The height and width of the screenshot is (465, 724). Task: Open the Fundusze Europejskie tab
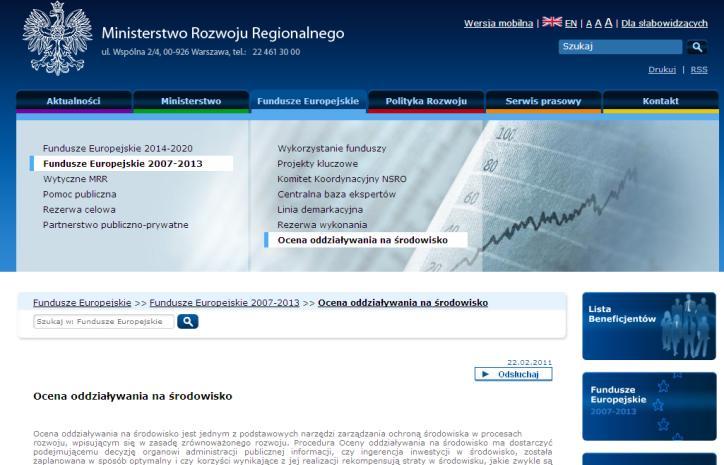[x=308, y=101]
